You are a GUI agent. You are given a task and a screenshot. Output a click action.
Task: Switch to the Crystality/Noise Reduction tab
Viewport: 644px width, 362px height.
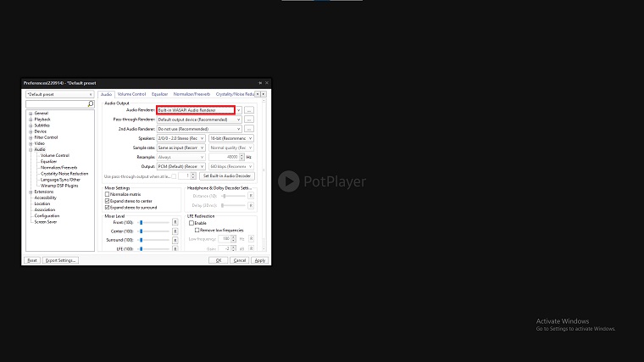(235, 94)
